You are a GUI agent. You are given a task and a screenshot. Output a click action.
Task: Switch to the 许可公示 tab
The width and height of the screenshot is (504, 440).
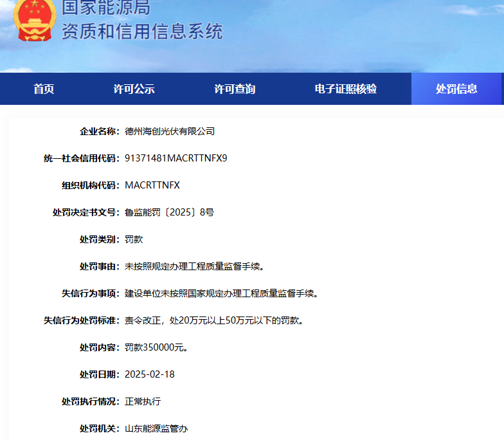(x=134, y=89)
